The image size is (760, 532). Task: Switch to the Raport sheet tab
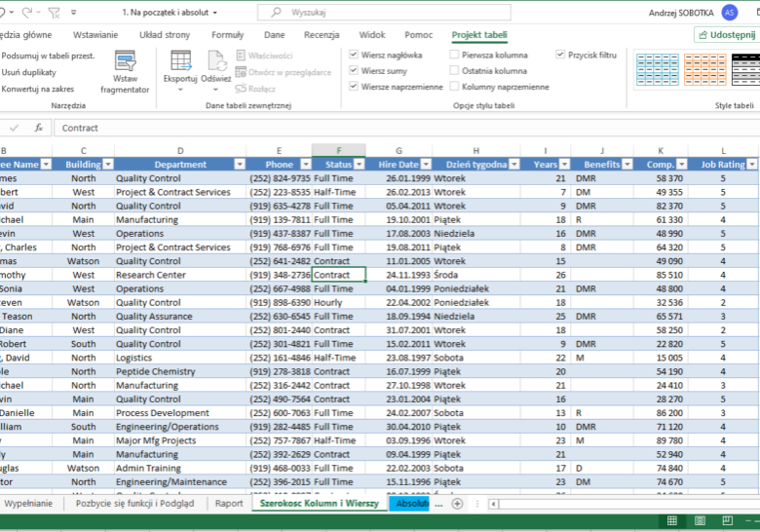(229, 504)
